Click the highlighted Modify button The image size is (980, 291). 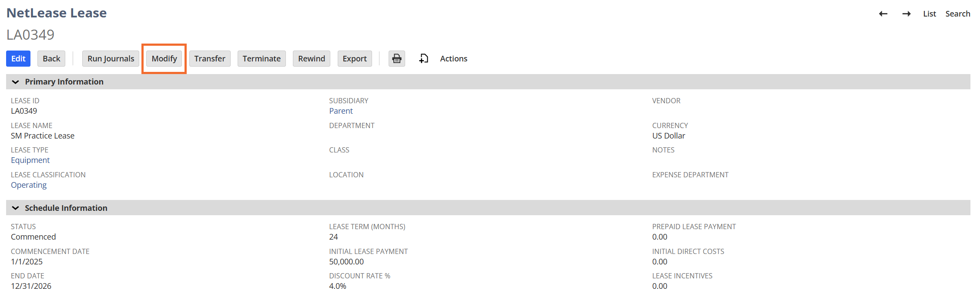pos(164,58)
